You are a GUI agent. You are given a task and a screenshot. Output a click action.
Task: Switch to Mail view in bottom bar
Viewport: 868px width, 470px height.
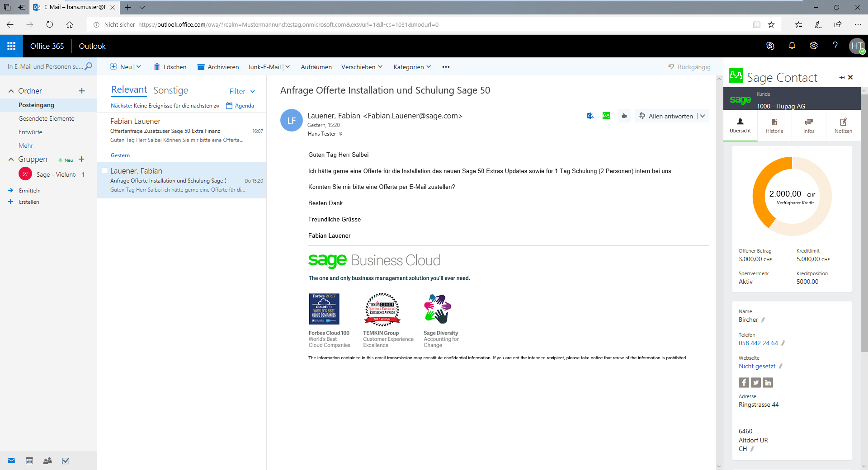click(x=11, y=461)
